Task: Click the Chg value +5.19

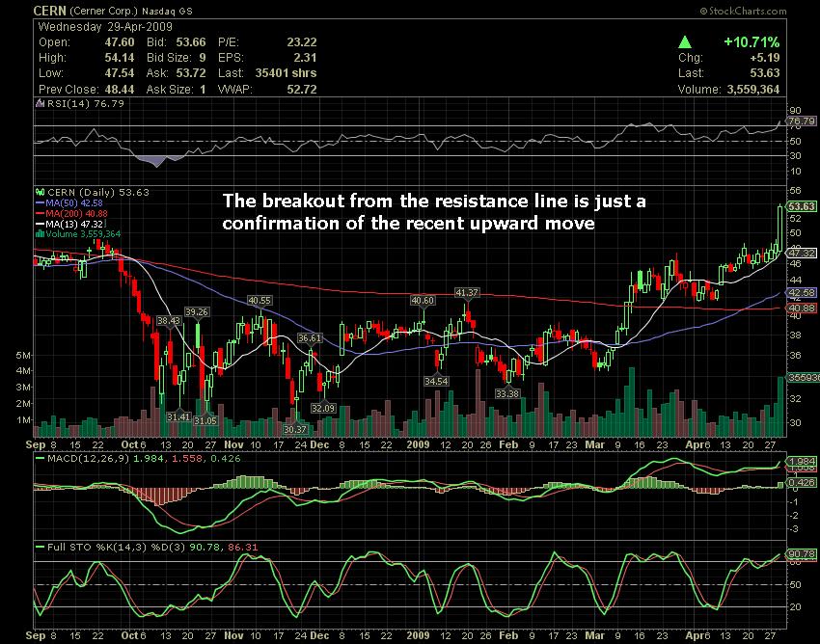Action: [x=765, y=58]
